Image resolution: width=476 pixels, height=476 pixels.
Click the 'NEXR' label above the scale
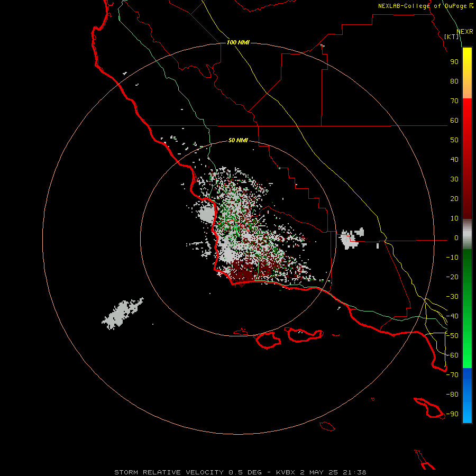tap(465, 32)
